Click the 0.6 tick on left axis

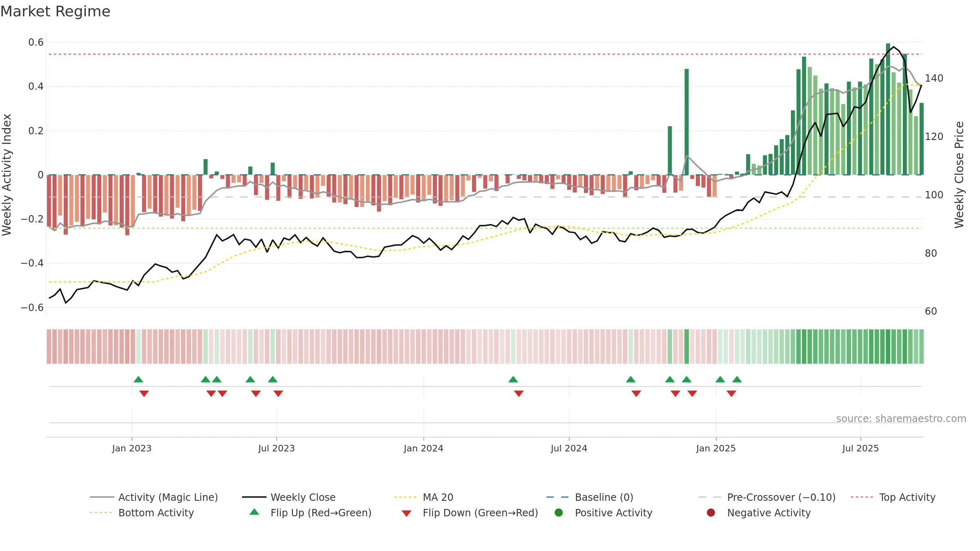(36, 42)
